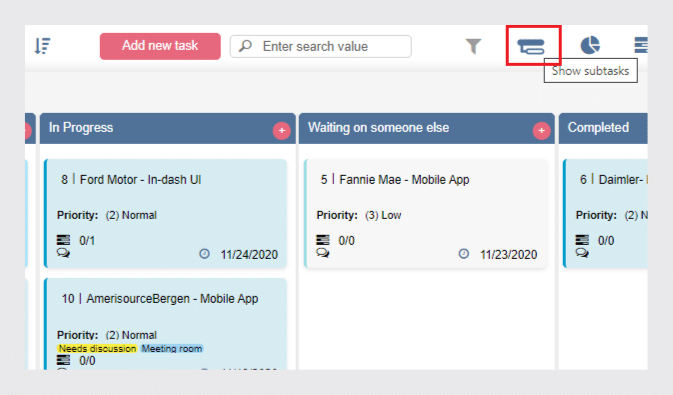Click clock icon on Fannie Mae card
Viewport: 673px width, 395px height.
(464, 254)
